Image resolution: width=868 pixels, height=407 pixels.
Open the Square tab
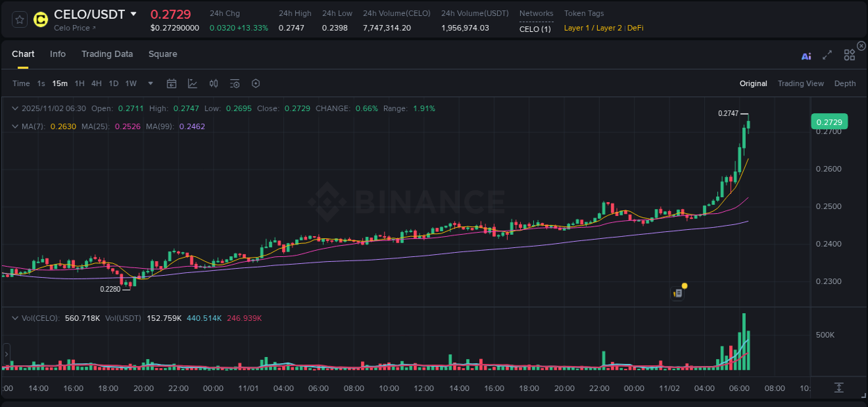click(163, 54)
